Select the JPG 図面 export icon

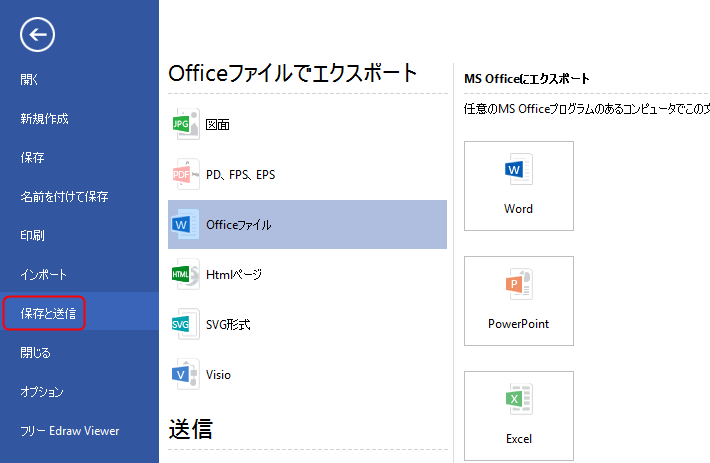click(186, 124)
